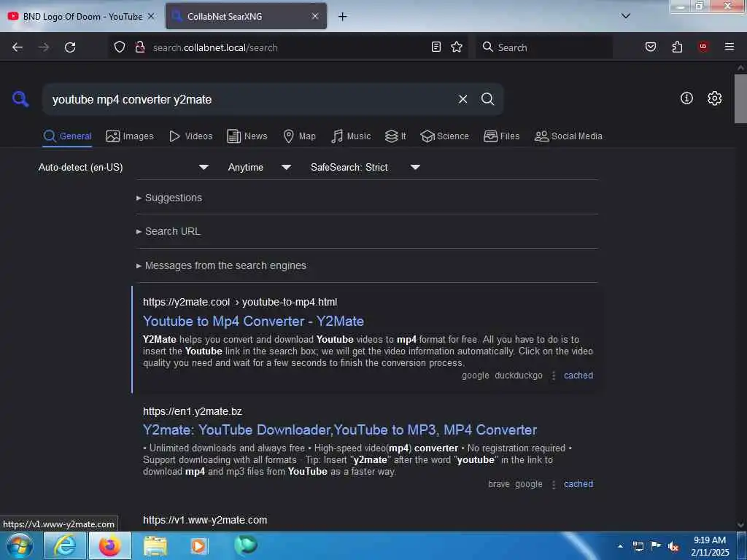Go back with browser back arrow
The width and height of the screenshot is (747, 560).
pos(18,47)
